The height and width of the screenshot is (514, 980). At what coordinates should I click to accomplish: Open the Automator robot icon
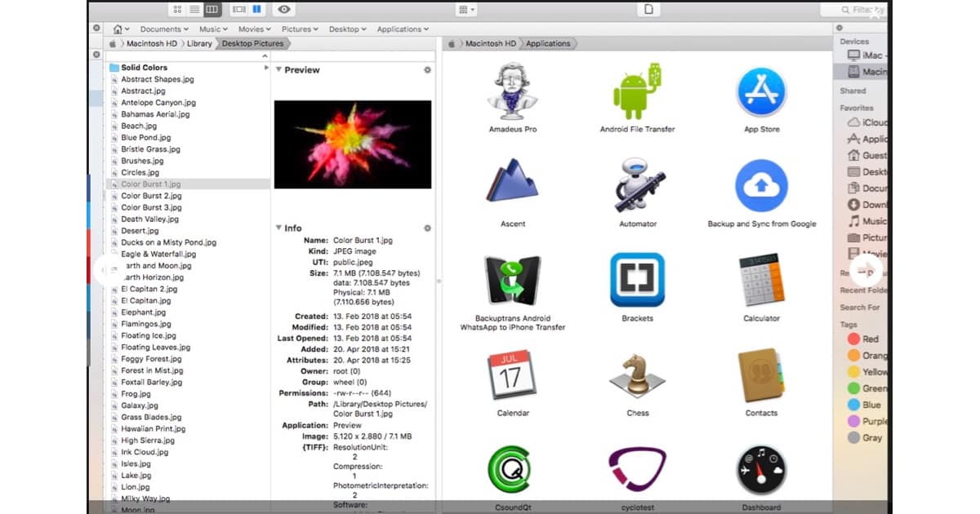[637, 185]
